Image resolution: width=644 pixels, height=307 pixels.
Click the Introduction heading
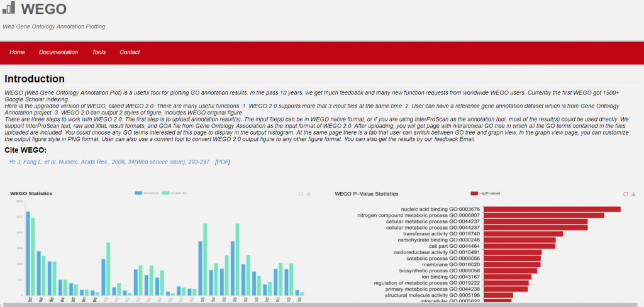(35, 79)
